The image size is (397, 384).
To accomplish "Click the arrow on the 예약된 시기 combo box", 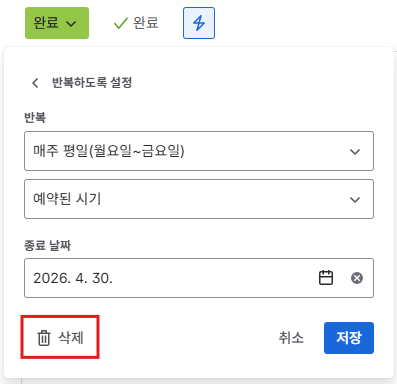I will (x=355, y=200).
